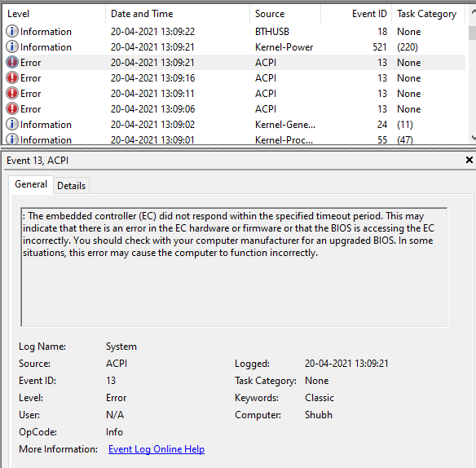Click the User value N/A
Viewport: 476px width, 468px height.
pyautogui.click(x=115, y=415)
